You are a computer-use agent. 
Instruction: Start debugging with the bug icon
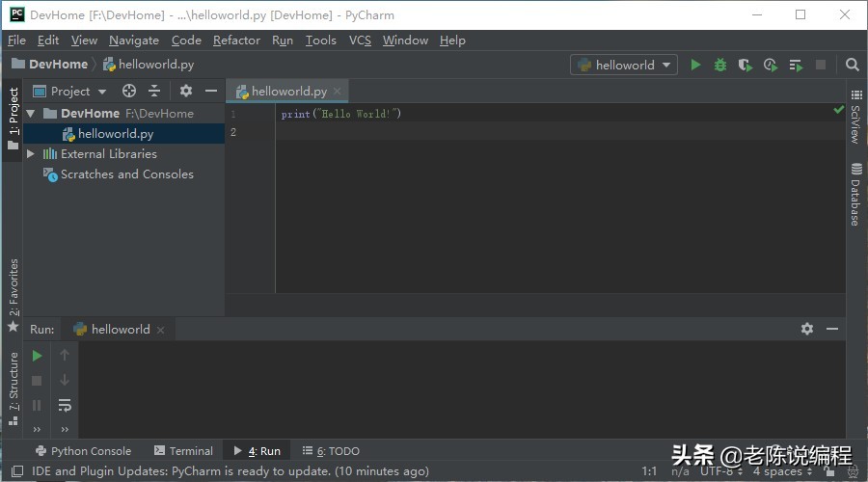click(720, 65)
